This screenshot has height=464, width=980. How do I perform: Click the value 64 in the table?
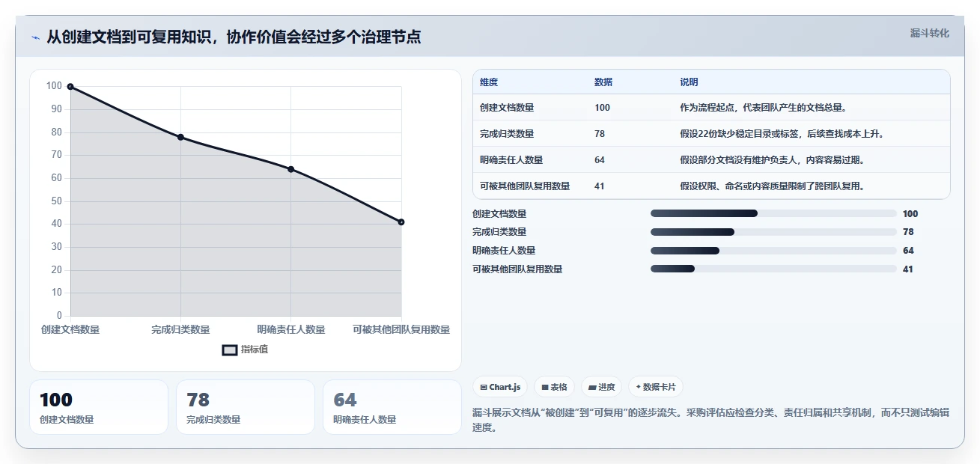600,160
